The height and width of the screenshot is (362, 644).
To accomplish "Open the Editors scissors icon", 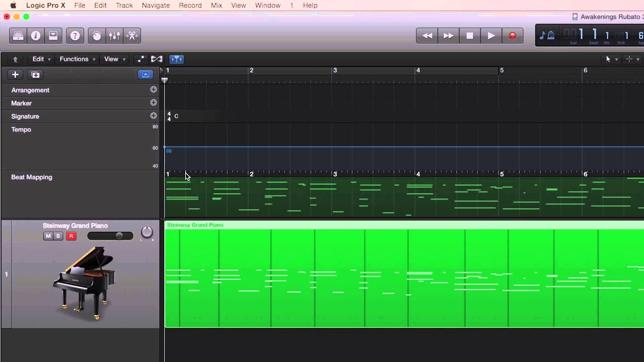I will [132, 36].
